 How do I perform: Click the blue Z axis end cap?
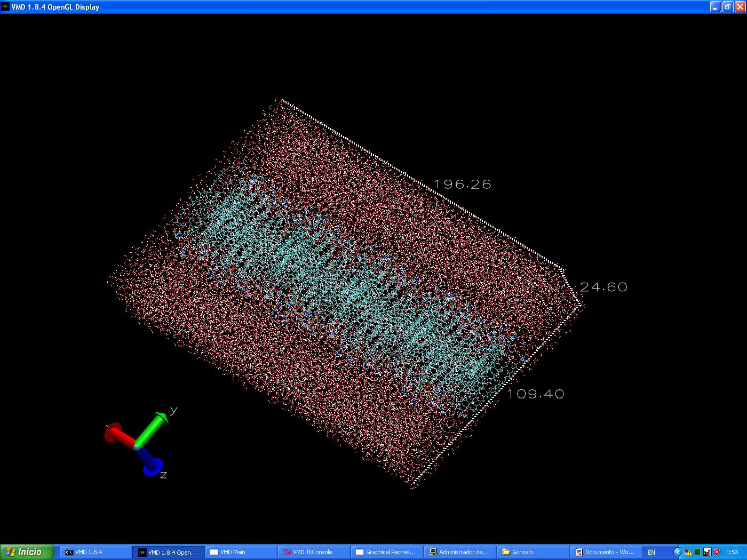coord(154,467)
